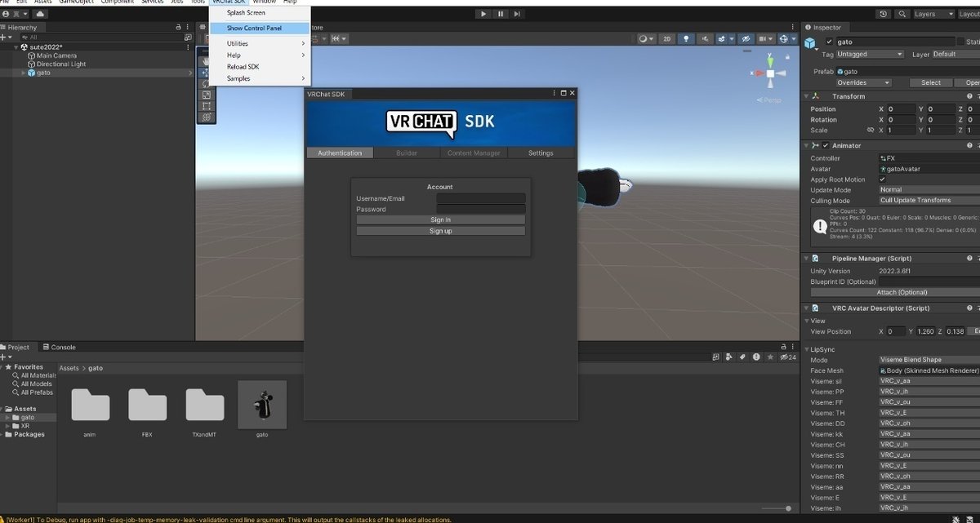980x523 pixels.
Task: Toggle hidden objects visibility eye icon
Action: pyautogui.click(x=744, y=38)
